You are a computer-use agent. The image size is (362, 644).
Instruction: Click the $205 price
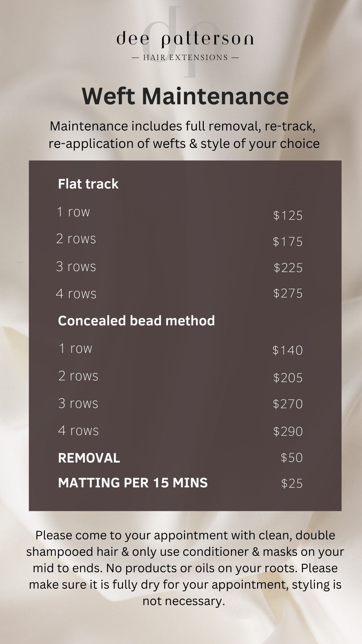pyautogui.click(x=288, y=378)
